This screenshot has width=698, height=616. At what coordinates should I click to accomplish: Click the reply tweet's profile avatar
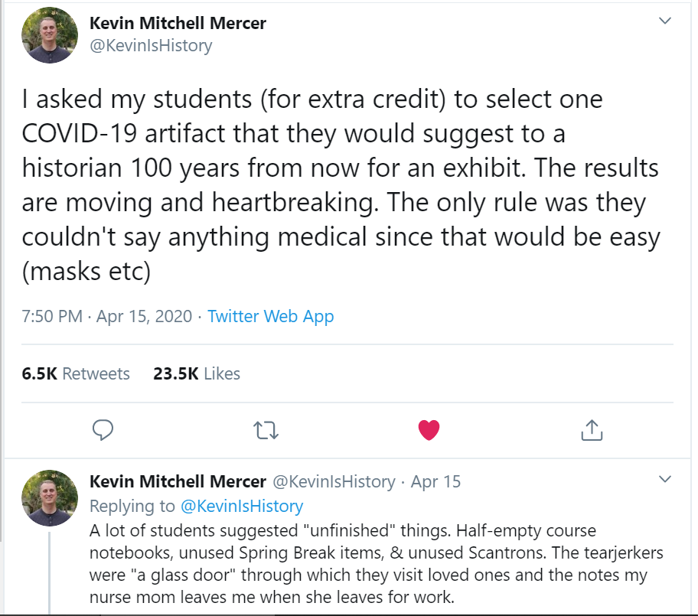coord(49,497)
